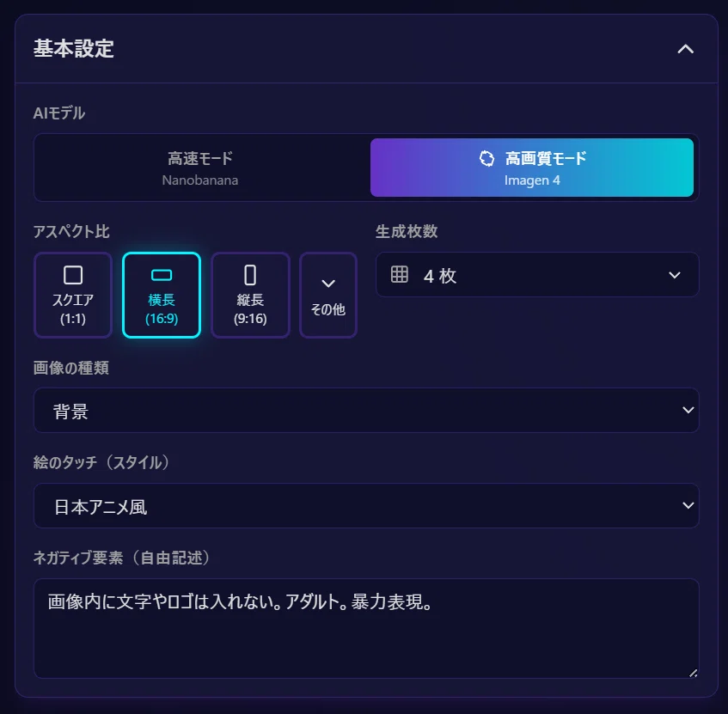
Task: Select the 高画質モード Imagen 4 option
Action: pos(532,168)
